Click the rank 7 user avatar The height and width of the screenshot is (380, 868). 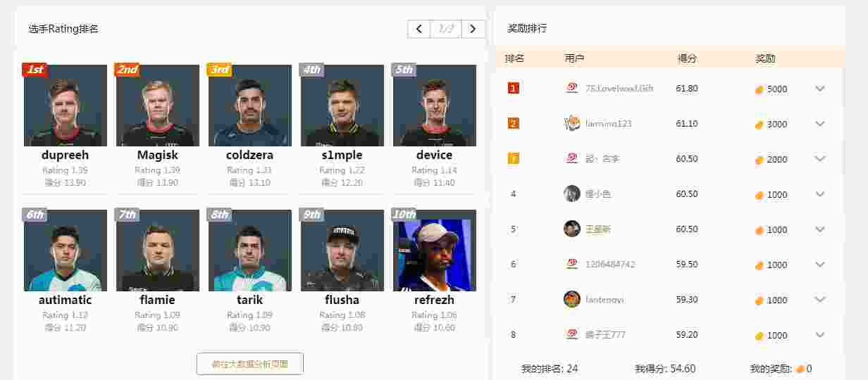572,299
